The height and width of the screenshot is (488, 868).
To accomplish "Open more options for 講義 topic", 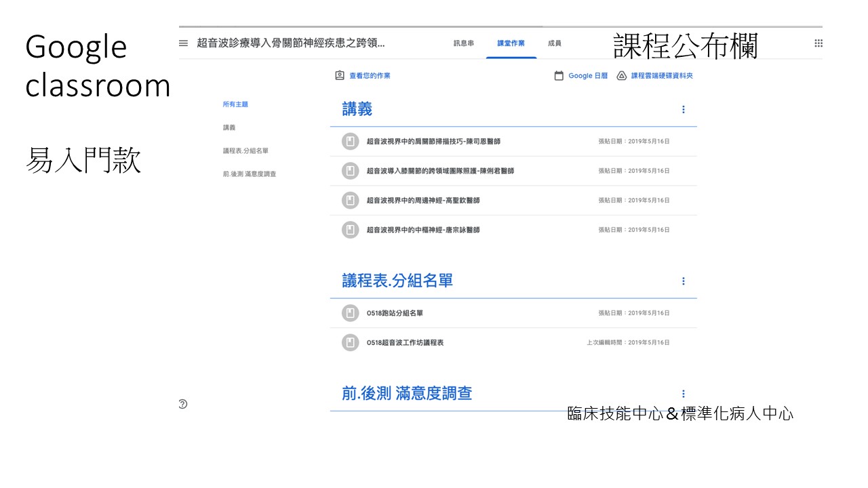I will coord(683,110).
